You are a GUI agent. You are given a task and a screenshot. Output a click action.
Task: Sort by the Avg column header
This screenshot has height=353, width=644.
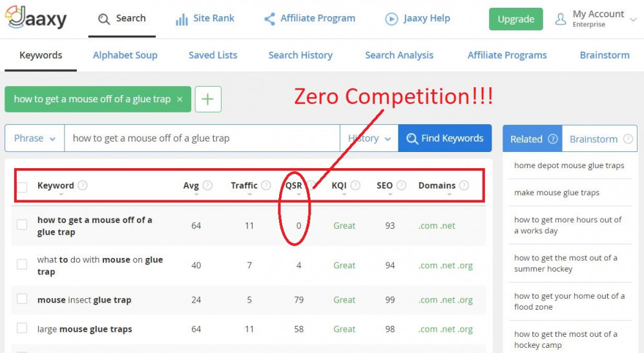click(191, 186)
